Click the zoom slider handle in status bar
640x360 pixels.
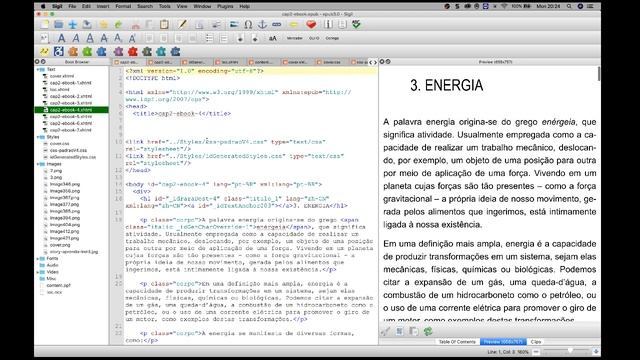[x=570, y=351]
